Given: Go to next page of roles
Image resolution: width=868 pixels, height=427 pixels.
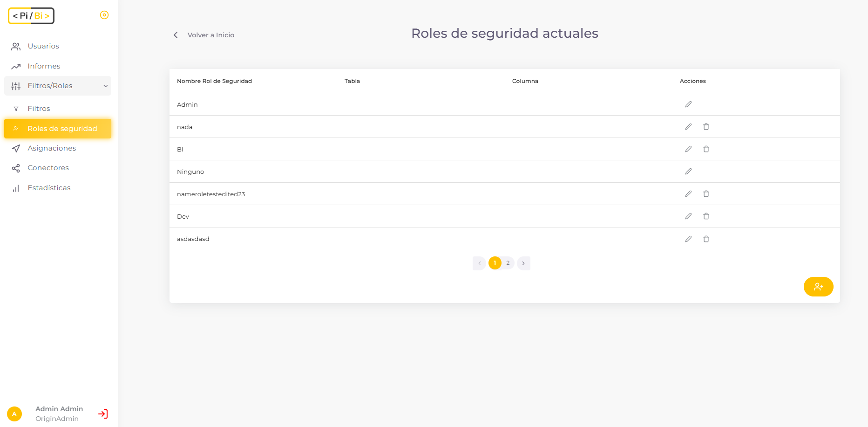Looking at the screenshot, I should (x=523, y=263).
